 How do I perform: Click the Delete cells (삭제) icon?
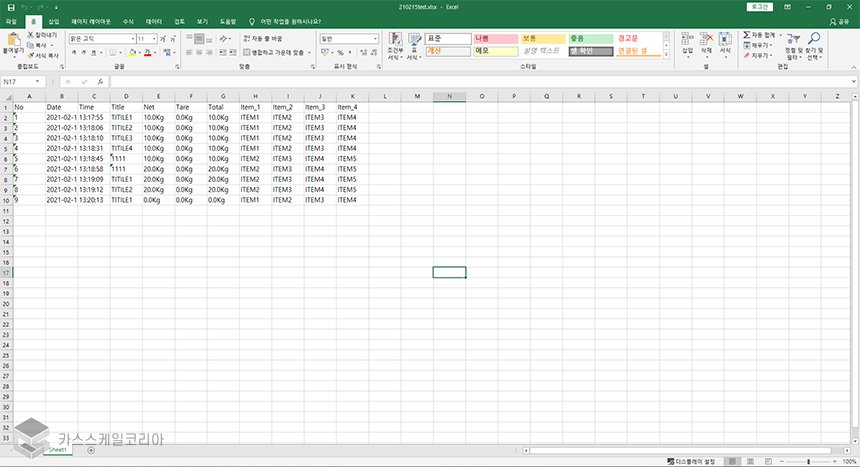pos(706,40)
